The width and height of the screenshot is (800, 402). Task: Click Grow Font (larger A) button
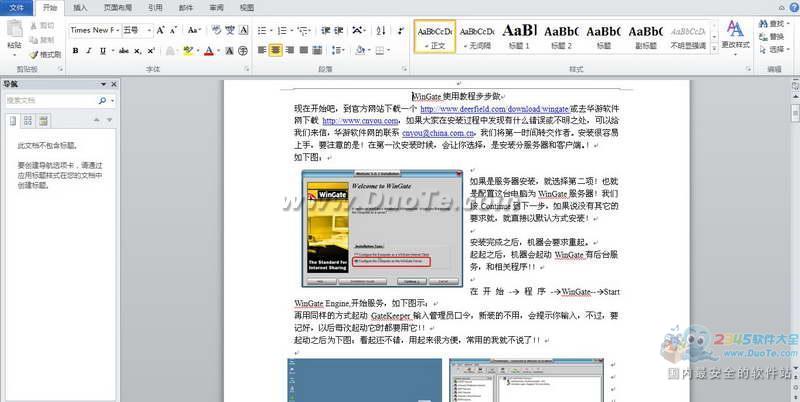161,31
